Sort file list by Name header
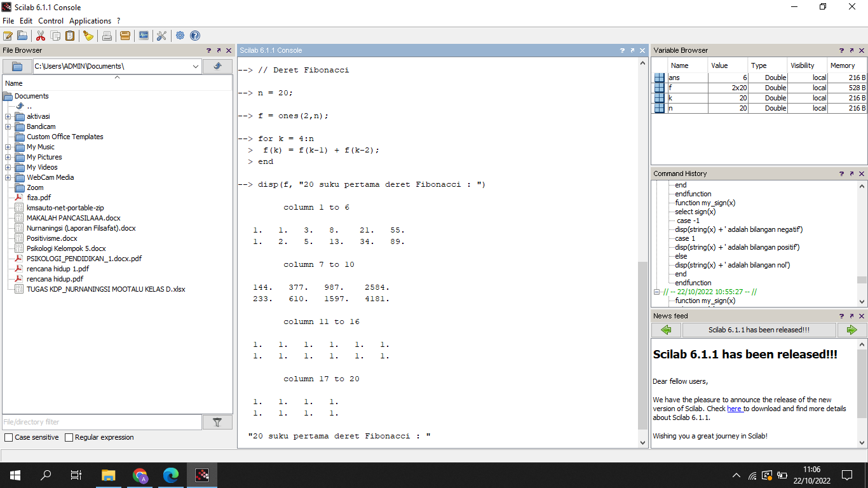The image size is (868, 488). [117, 83]
